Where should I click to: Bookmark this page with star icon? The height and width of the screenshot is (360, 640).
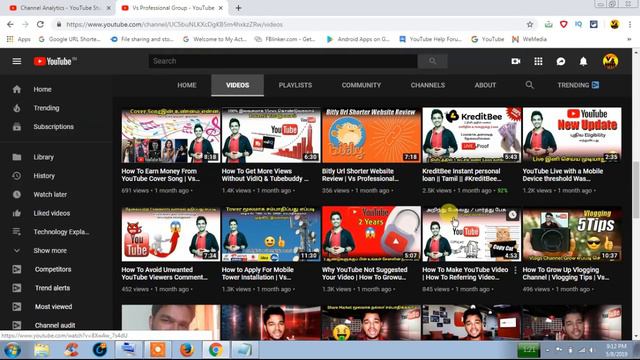pyautogui.click(x=530, y=24)
